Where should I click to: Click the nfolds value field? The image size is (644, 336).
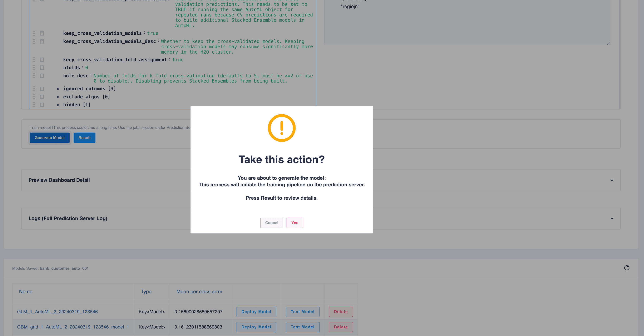click(86, 68)
